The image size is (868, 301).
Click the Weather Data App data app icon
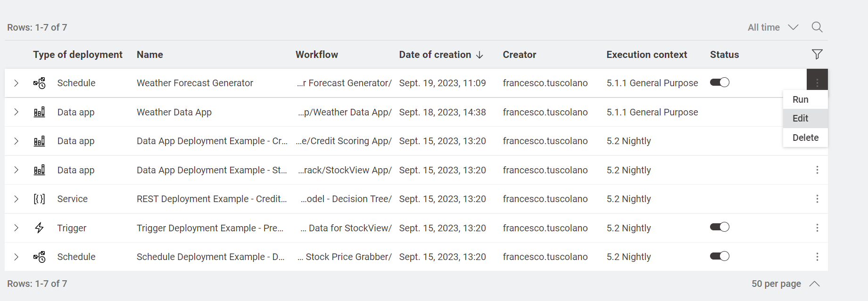[x=40, y=112]
